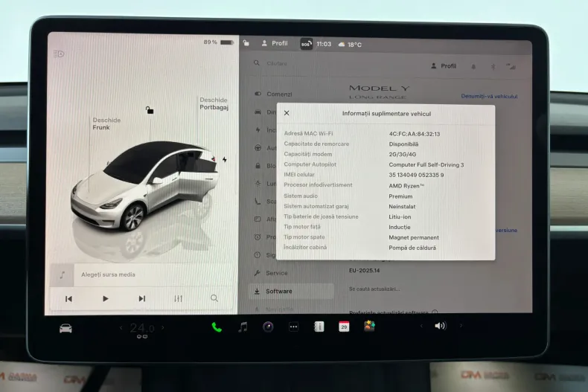Screen dimensions: 588x392
Task: Lower cabin temperature with left chevron
Action: (x=121, y=328)
